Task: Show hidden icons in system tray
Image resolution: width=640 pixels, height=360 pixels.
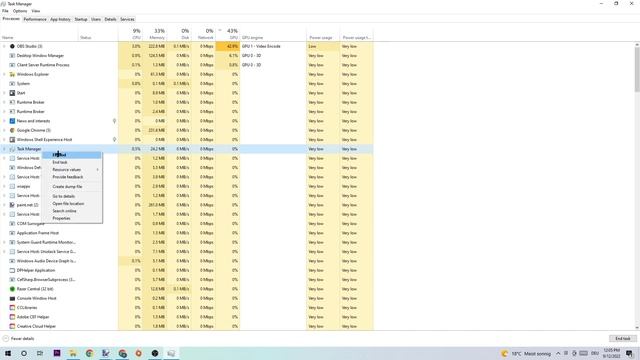Action: pos(558,353)
